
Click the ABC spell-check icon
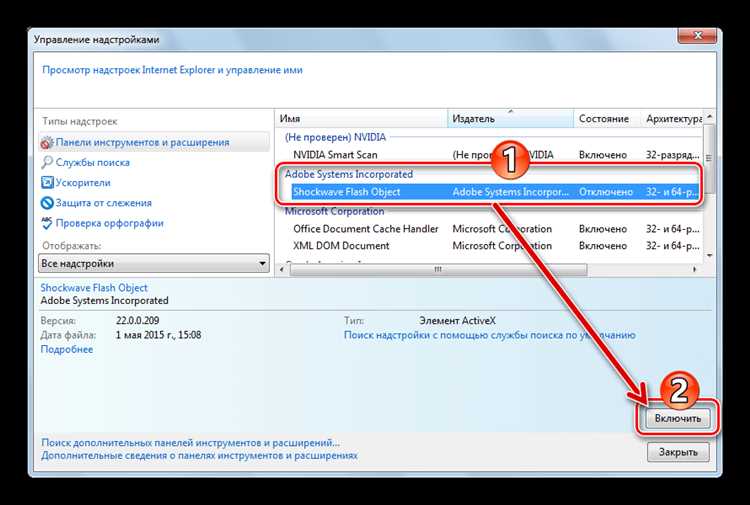pyautogui.click(x=47, y=223)
